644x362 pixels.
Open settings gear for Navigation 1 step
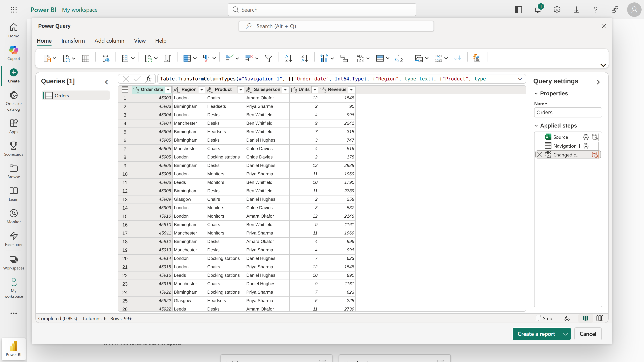click(586, 146)
